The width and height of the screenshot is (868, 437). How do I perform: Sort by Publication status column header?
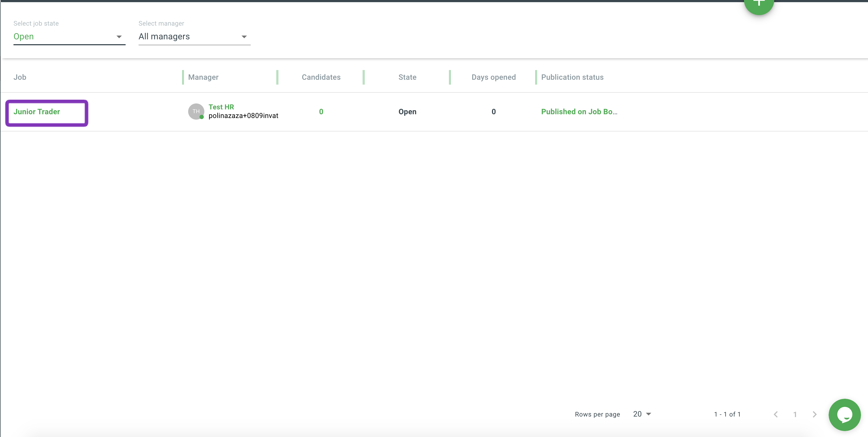pyautogui.click(x=572, y=77)
